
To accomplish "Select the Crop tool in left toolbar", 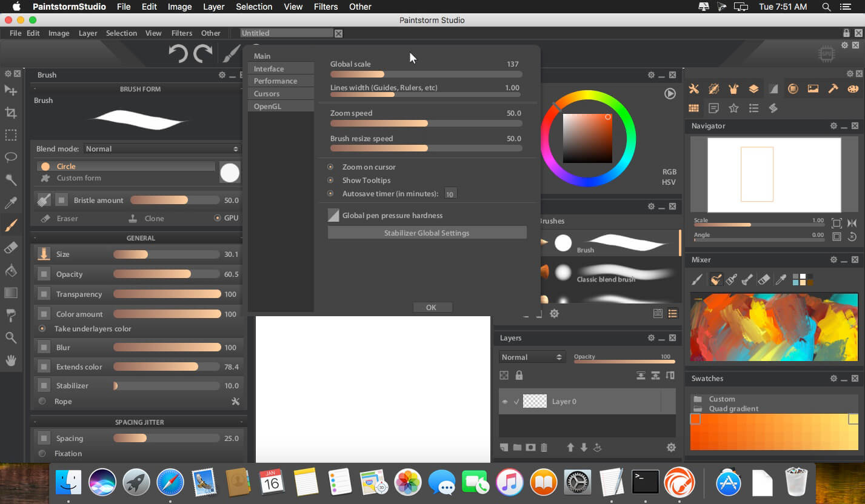I will pos(10,113).
